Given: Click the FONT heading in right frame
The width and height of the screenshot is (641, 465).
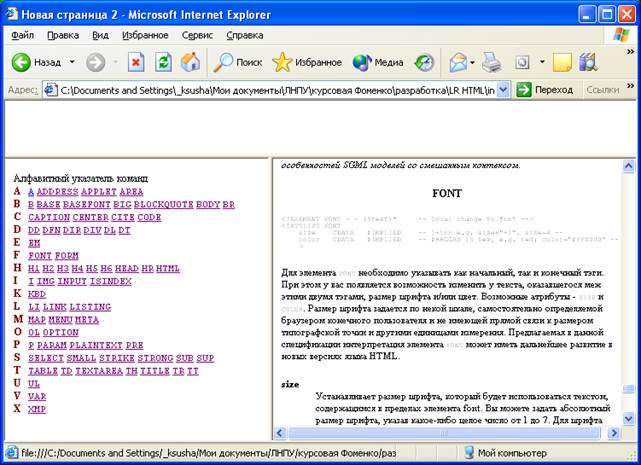Looking at the screenshot, I should pyautogui.click(x=447, y=193).
